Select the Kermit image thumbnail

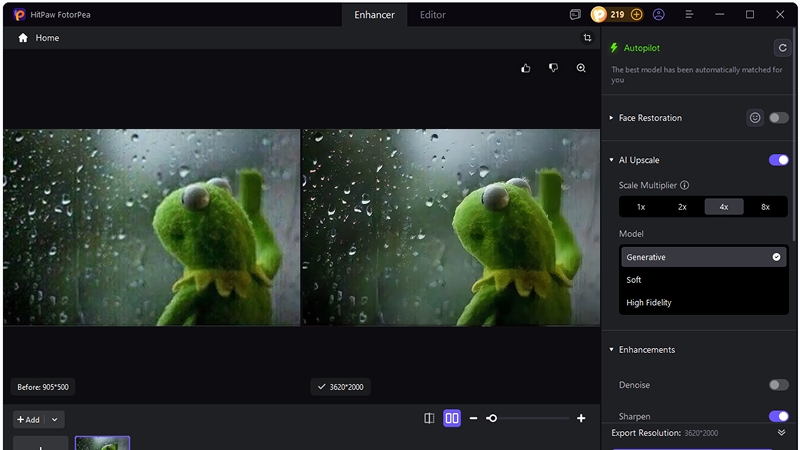click(x=102, y=443)
